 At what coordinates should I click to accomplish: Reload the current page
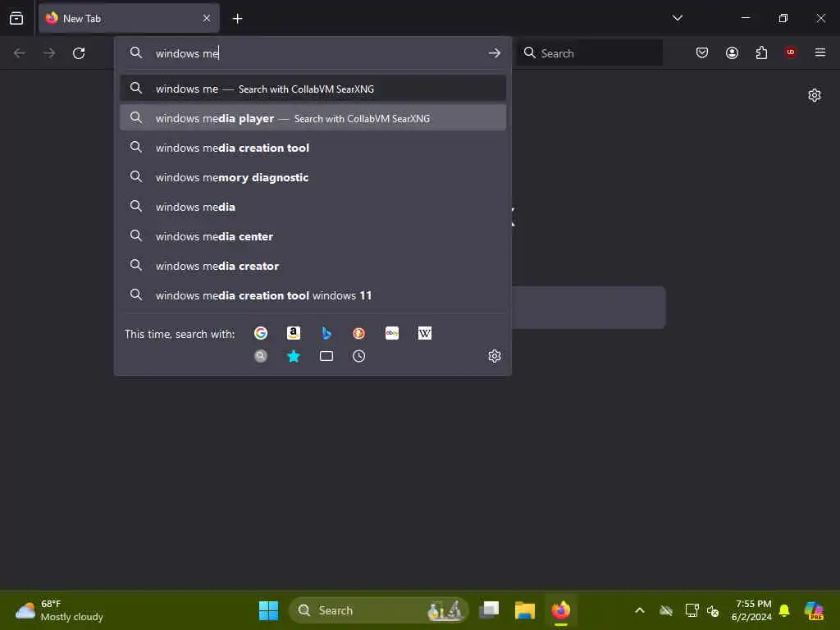click(x=79, y=53)
